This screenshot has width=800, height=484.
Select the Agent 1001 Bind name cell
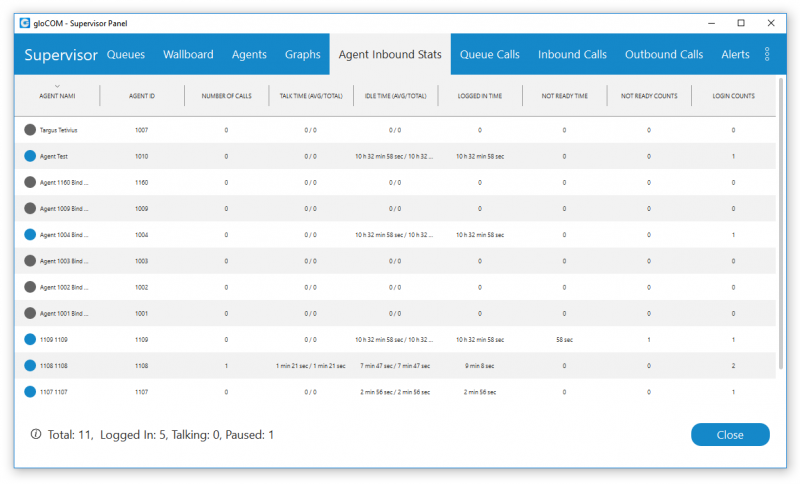[64, 314]
